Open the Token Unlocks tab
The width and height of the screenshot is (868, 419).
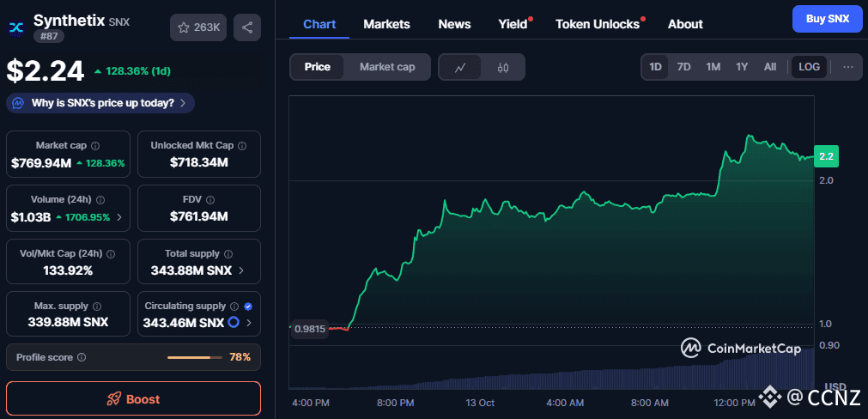598,24
